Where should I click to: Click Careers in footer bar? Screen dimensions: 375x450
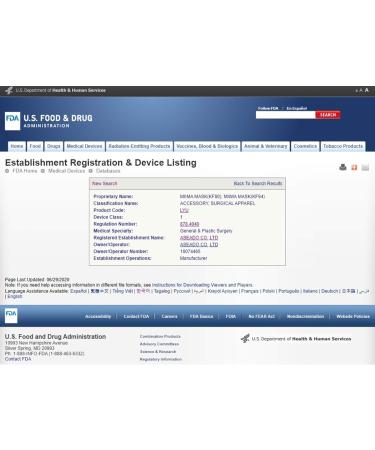pyautogui.click(x=169, y=316)
